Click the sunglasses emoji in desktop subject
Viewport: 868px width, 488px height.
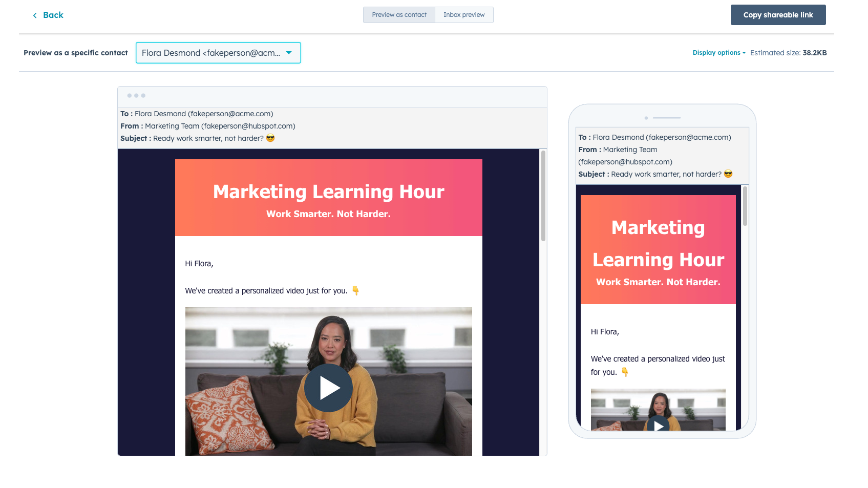[270, 138]
